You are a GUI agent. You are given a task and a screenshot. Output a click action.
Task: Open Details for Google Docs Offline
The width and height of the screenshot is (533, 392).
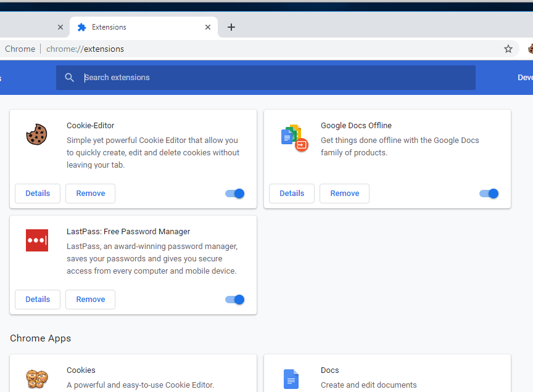point(292,194)
